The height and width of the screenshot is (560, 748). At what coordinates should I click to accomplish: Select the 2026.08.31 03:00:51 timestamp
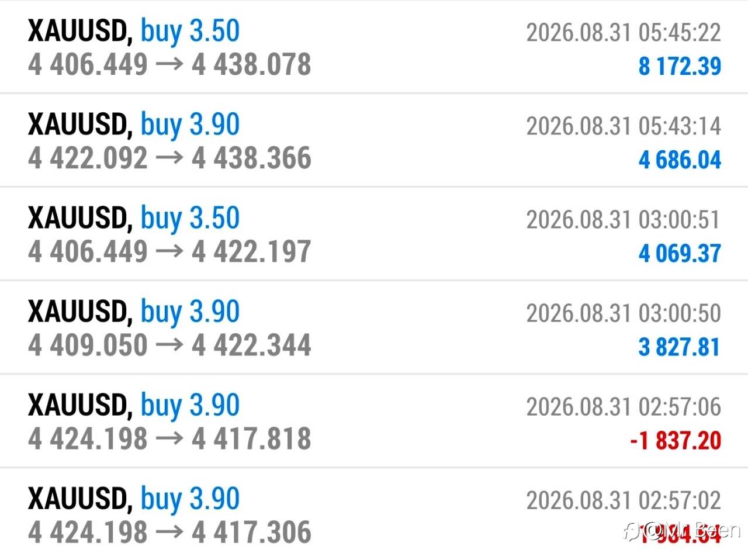point(624,220)
